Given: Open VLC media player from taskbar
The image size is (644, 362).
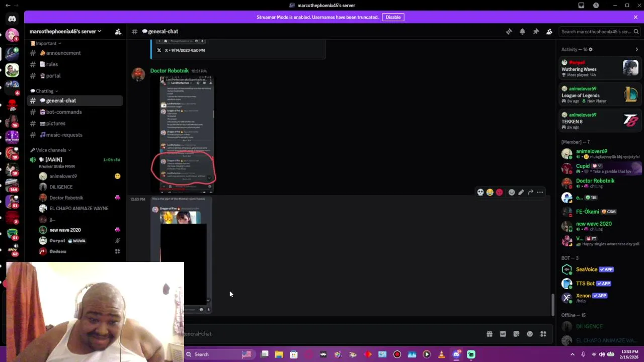Looking at the screenshot, I should pyautogui.click(x=441, y=354).
